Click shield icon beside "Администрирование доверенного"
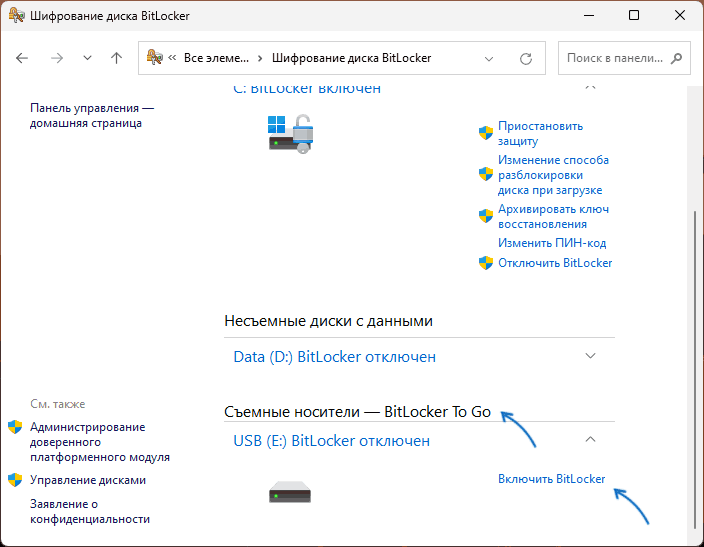704x547 pixels. [15, 427]
